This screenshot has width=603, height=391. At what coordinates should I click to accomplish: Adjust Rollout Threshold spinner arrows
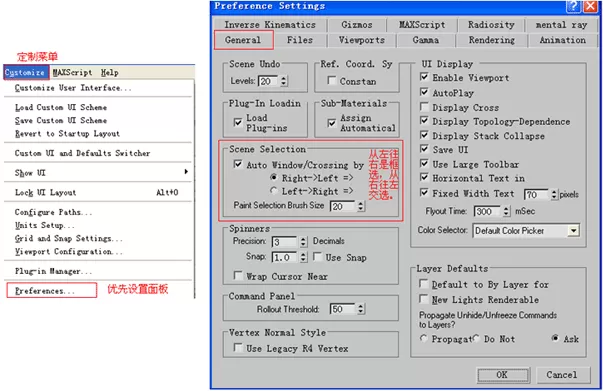pos(360,309)
